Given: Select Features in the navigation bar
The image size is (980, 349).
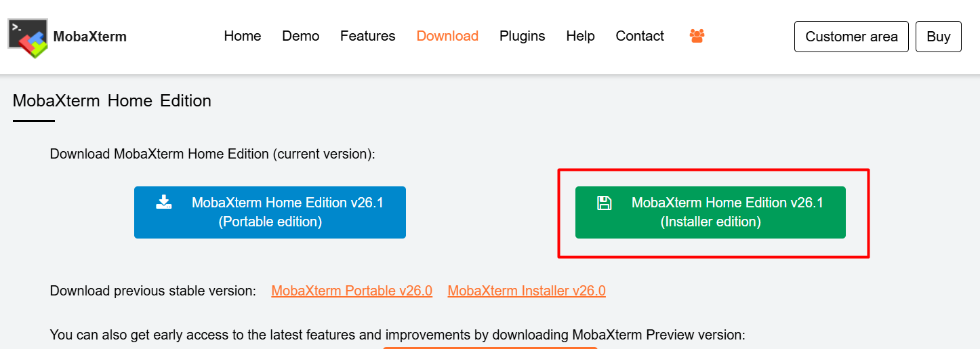Looking at the screenshot, I should pos(368,36).
